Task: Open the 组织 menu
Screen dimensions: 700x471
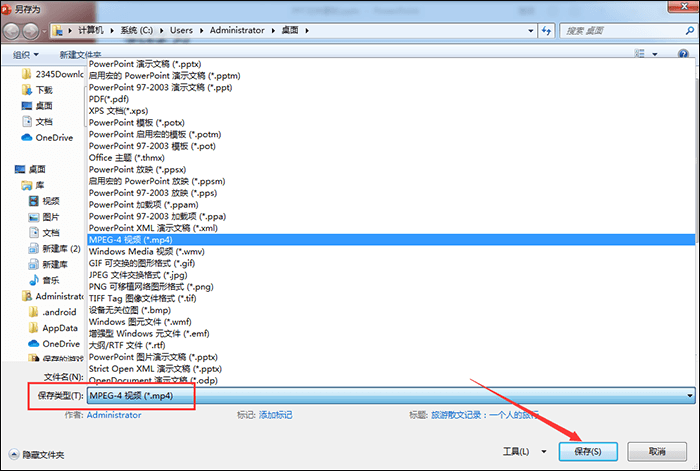Action: pos(25,55)
